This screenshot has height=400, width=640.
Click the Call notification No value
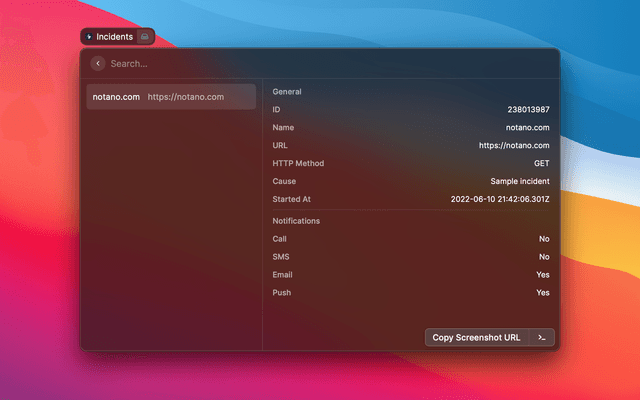click(x=543, y=239)
